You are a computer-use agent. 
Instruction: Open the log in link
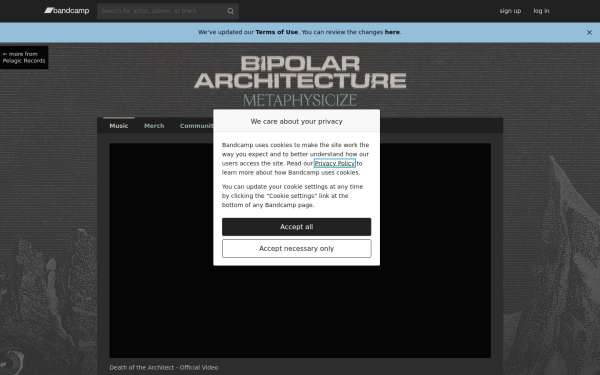click(541, 11)
